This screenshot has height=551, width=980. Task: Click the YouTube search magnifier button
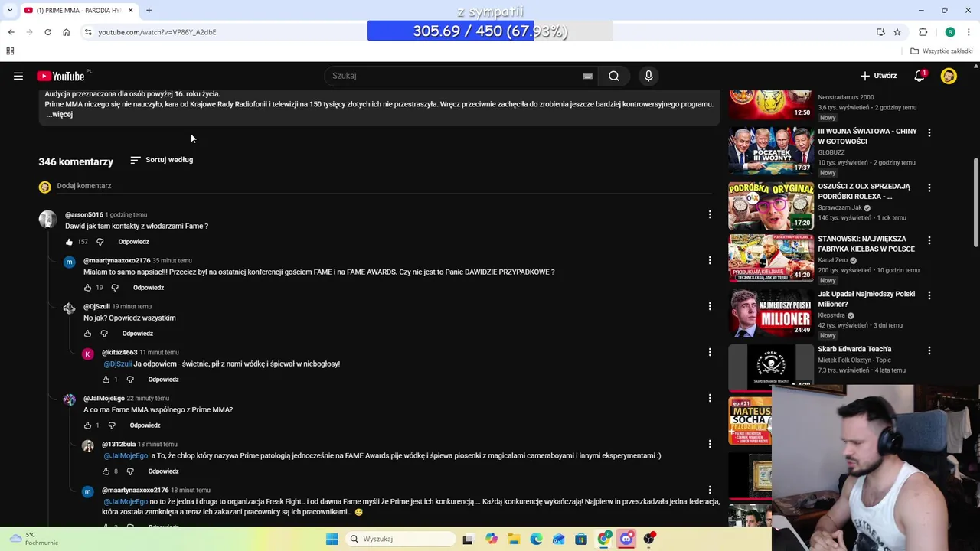(614, 76)
